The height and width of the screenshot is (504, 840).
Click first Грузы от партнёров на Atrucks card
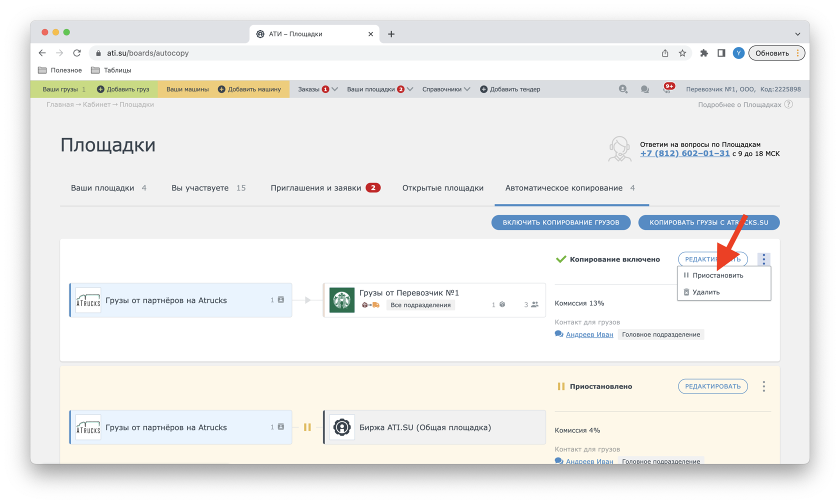pos(180,300)
